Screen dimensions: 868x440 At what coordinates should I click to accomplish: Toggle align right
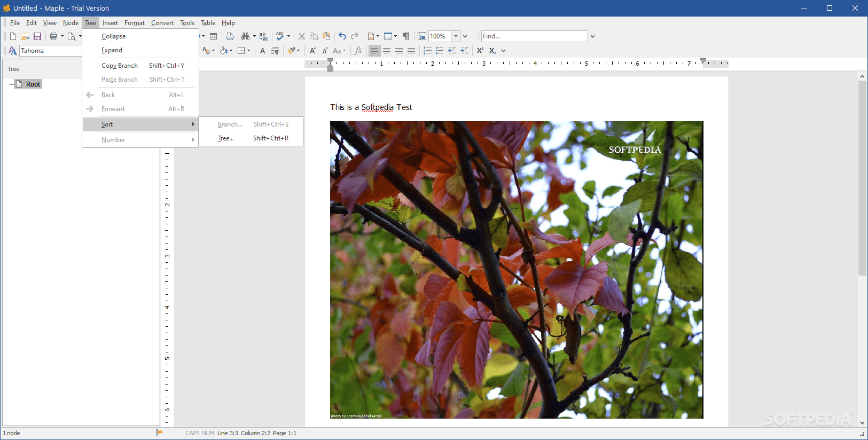point(399,51)
